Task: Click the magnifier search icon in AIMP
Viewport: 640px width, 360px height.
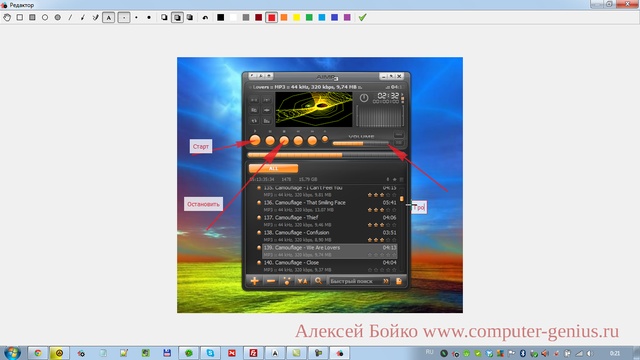Action: pos(318,281)
